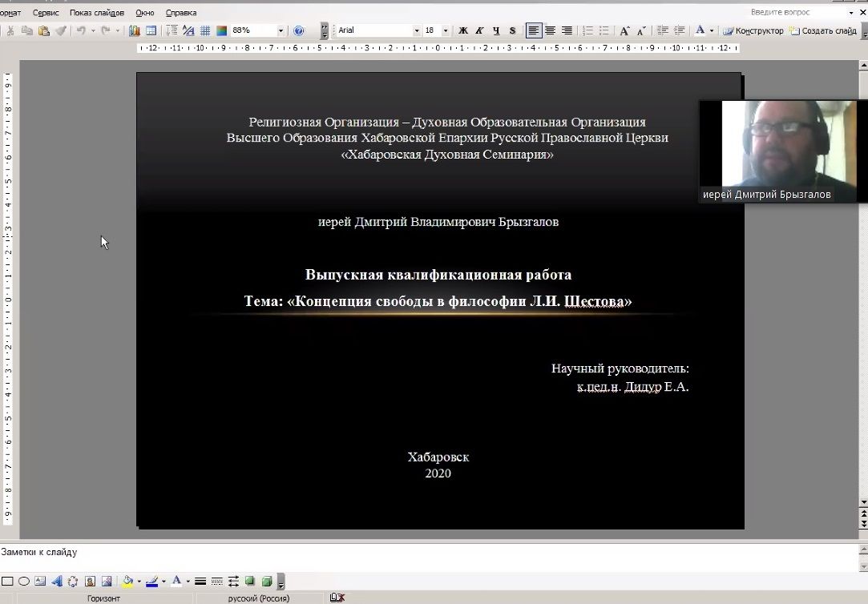This screenshot has width=868, height=604.
Task: Toggle bold formatting (Ж)
Action: pos(462,30)
